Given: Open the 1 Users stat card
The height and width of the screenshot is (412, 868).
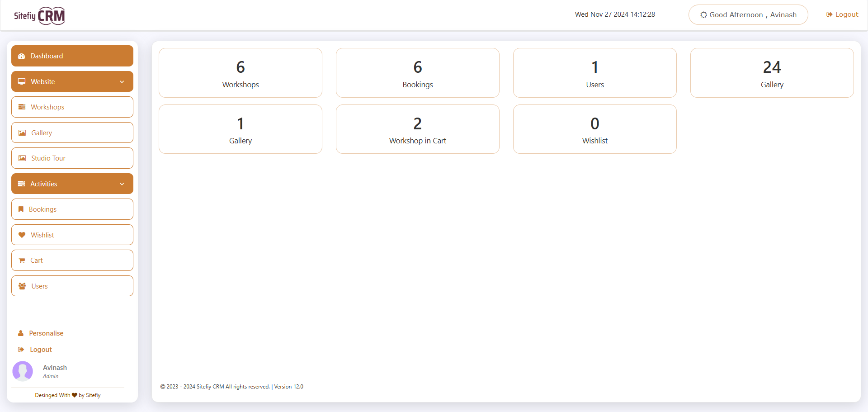Looking at the screenshot, I should click(595, 73).
